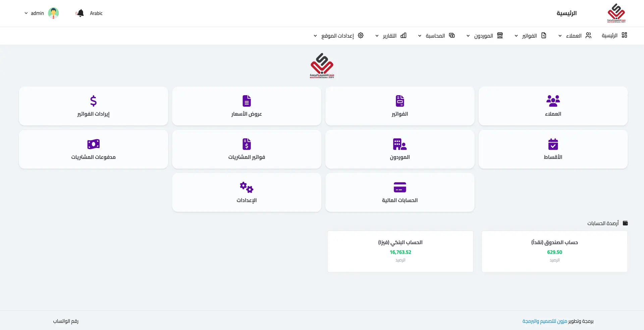
Task: Open the Financial Accounts card icon
Action: pyautogui.click(x=399, y=187)
